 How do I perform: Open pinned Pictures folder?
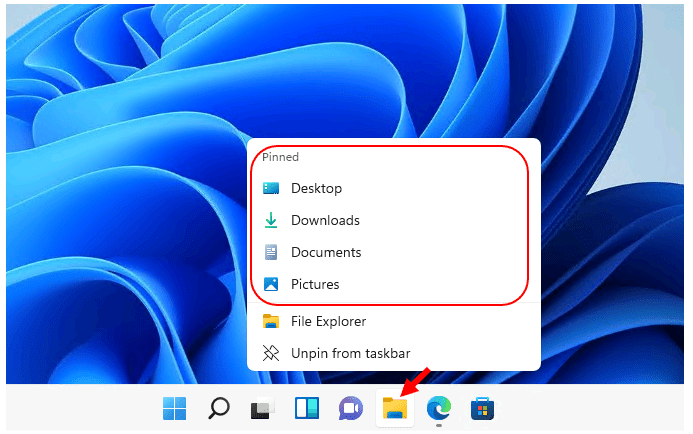point(393,284)
